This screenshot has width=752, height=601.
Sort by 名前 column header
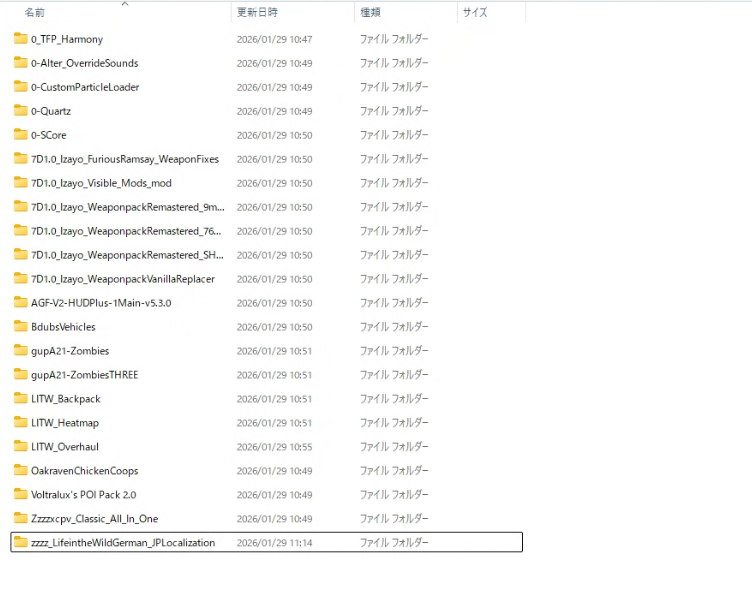point(35,13)
